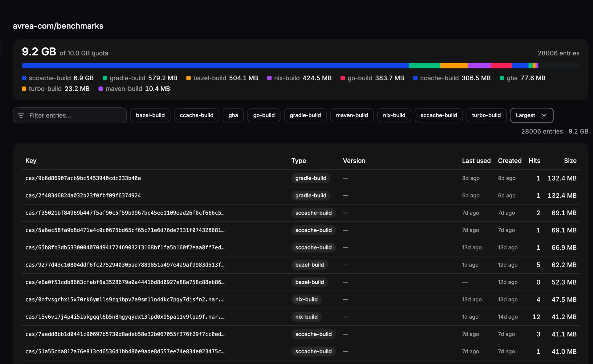The image size is (593, 364).
Task: Open the Largest sort dropdown
Action: pyautogui.click(x=532, y=115)
